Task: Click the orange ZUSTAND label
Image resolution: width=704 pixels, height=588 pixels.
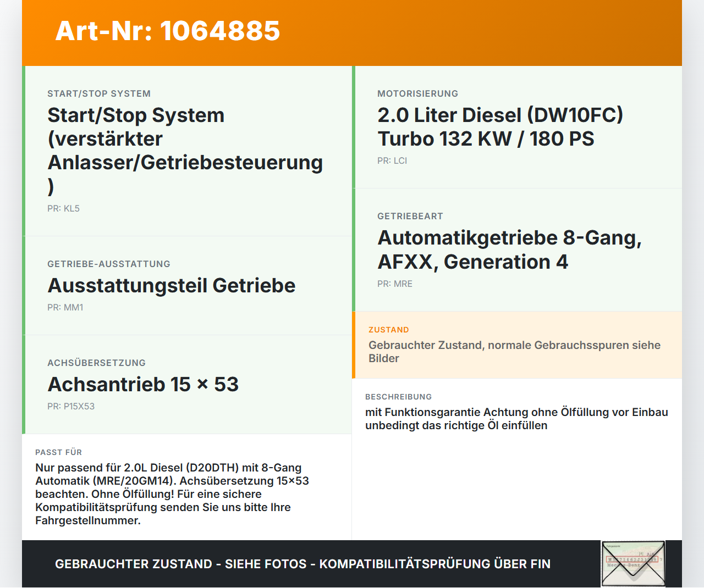Action: [389, 330]
